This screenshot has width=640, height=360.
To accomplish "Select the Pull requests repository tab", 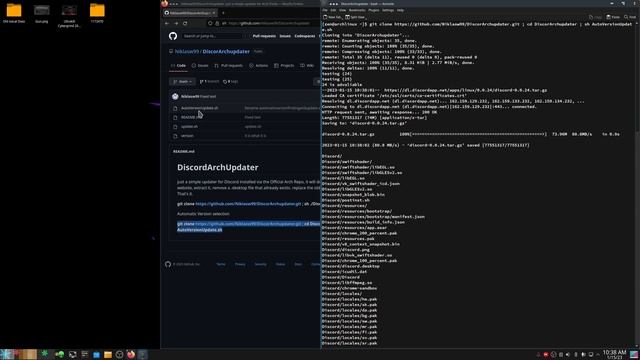I will click(x=229, y=65).
